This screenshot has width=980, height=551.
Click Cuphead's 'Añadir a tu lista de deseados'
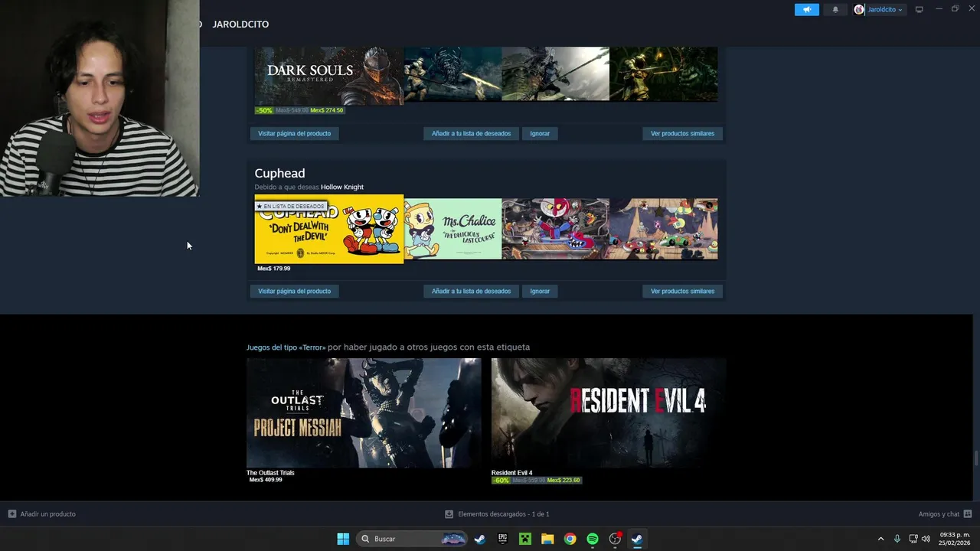coord(471,291)
